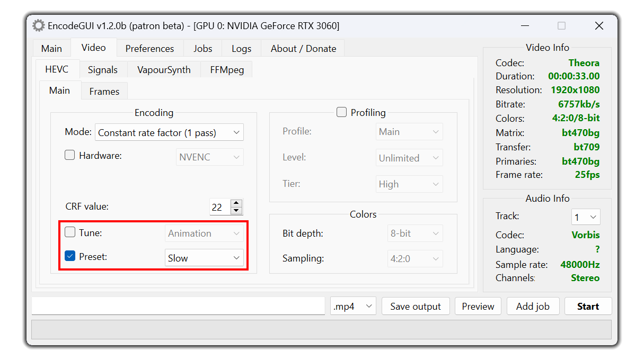Screen dimensions: 644x360
Task: Open the audio Track number dropdown
Action: [586, 217]
